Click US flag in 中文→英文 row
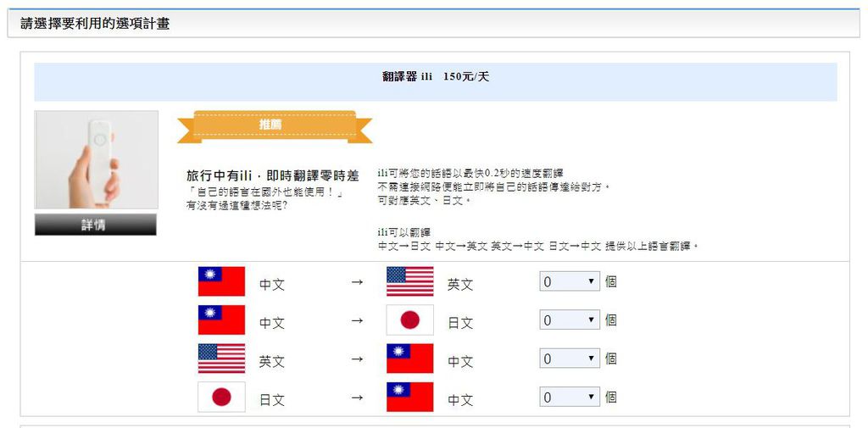 point(409,281)
